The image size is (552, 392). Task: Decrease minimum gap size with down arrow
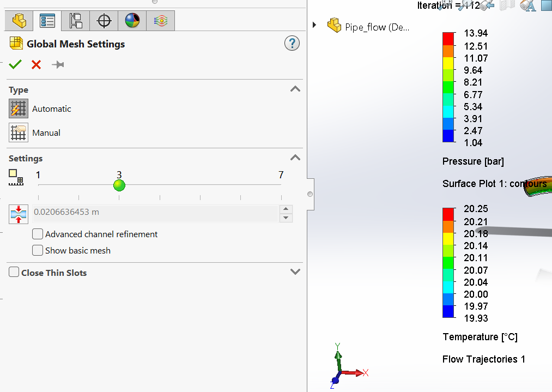pos(286,218)
